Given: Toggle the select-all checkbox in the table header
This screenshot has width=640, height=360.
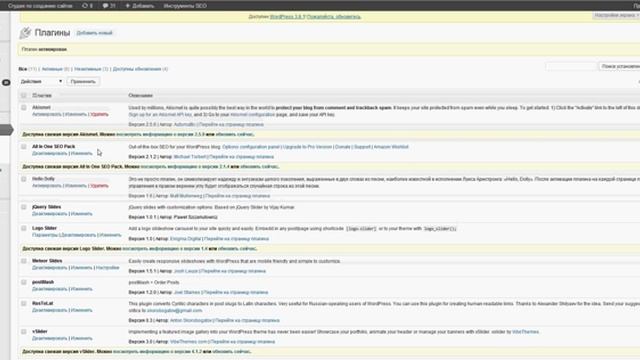Looking at the screenshot, I should (x=24, y=96).
